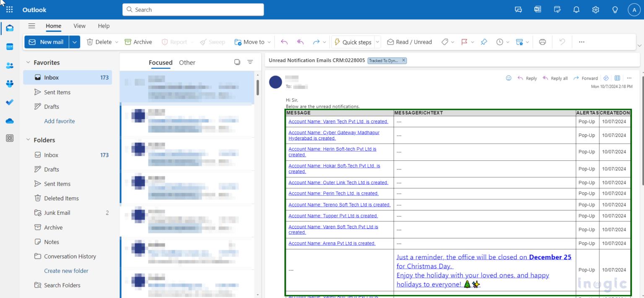Open Outlook settings gear
Viewport: 644px width, 298px height.
pos(595,9)
